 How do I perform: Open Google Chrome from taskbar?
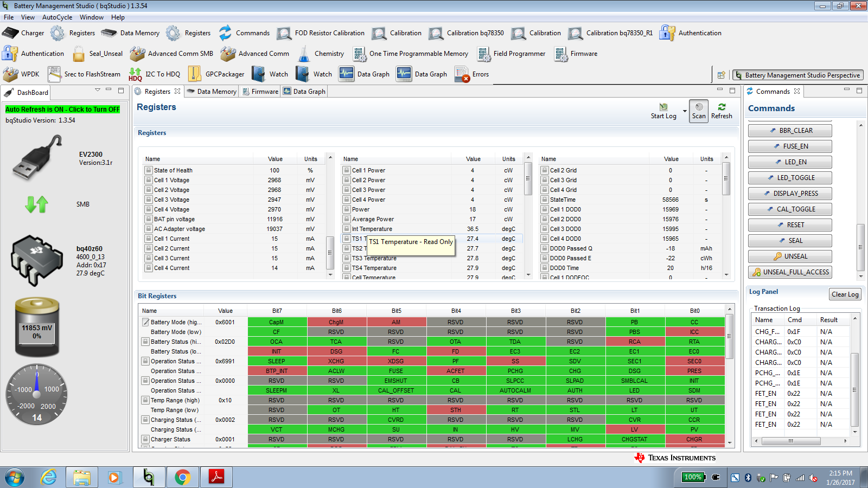pos(182,477)
